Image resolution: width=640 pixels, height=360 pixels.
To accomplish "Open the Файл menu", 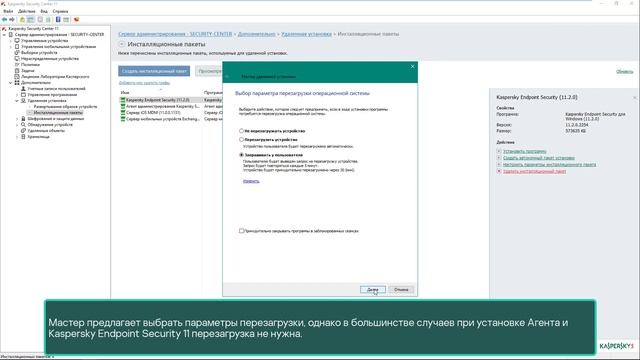I will [x=8, y=11].
